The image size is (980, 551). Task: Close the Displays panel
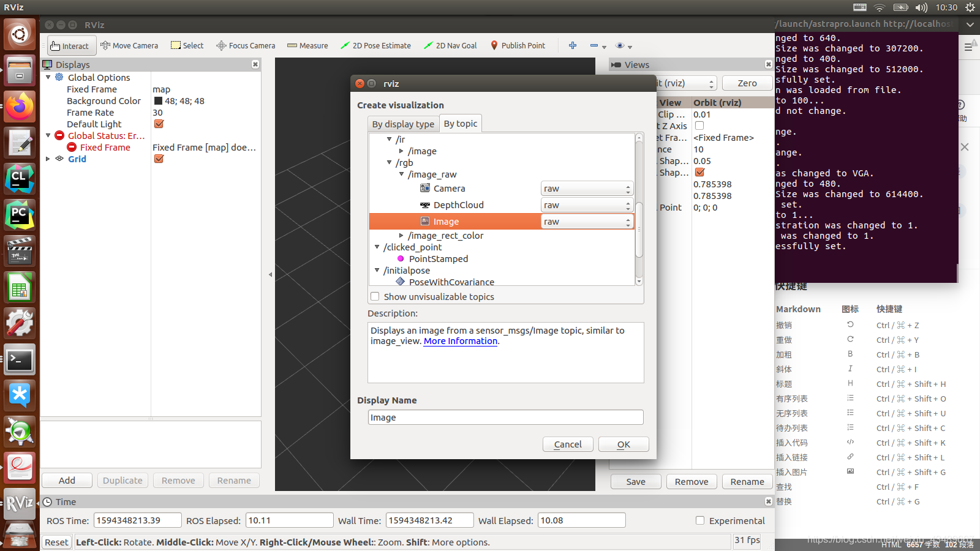pyautogui.click(x=255, y=64)
